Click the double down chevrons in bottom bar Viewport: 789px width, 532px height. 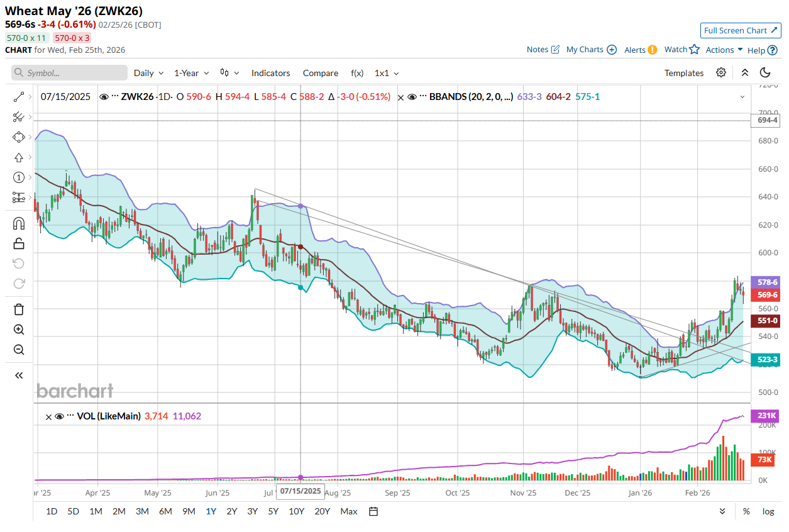(x=722, y=511)
